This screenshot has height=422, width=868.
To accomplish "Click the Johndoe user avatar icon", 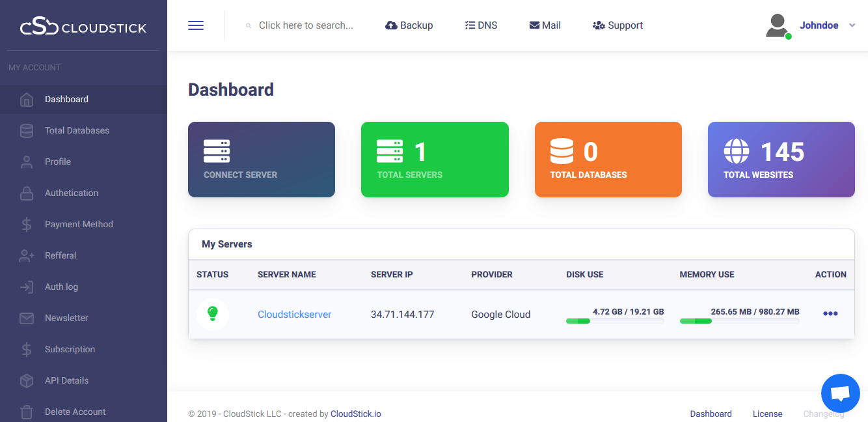I will tap(777, 25).
